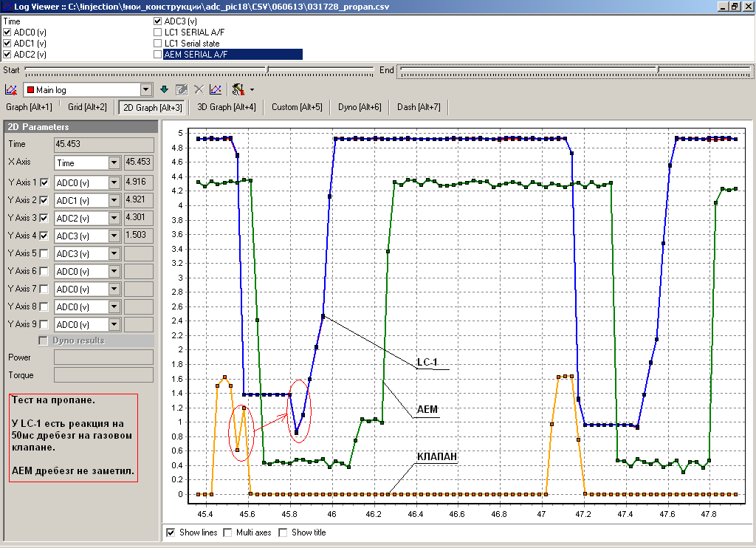Enable the LC1 SERIAL A/F channel checkbox

[157, 32]
